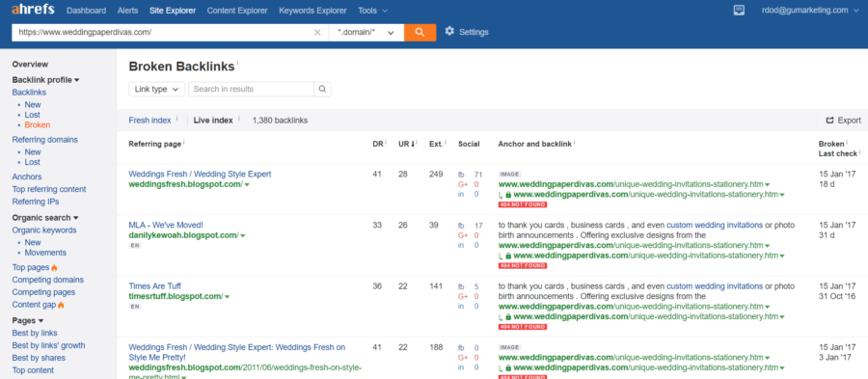The image size is (868, 379).
Task: Switch to the Live index tab
Action: tap(213, 120)
